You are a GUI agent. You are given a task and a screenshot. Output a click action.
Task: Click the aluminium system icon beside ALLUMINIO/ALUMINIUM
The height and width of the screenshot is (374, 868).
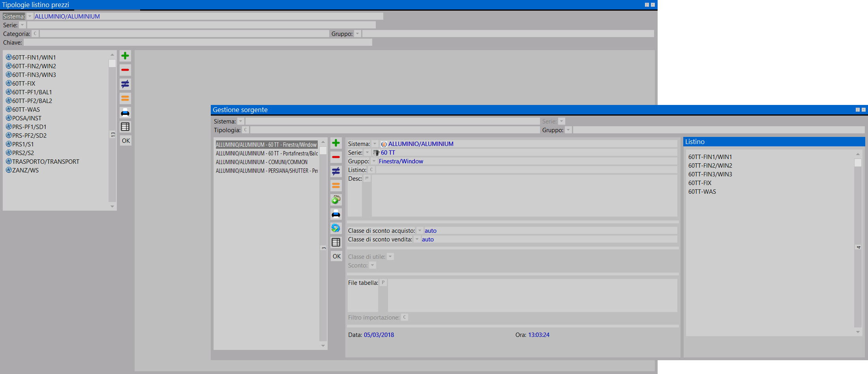pyautogui.click(x=384, y=144)
